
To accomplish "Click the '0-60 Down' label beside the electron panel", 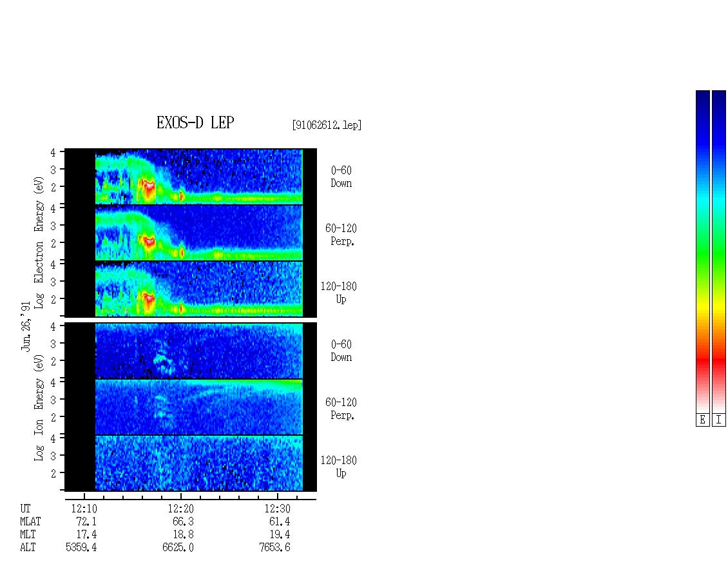I will pyautogui.click(x=341, y=177).
